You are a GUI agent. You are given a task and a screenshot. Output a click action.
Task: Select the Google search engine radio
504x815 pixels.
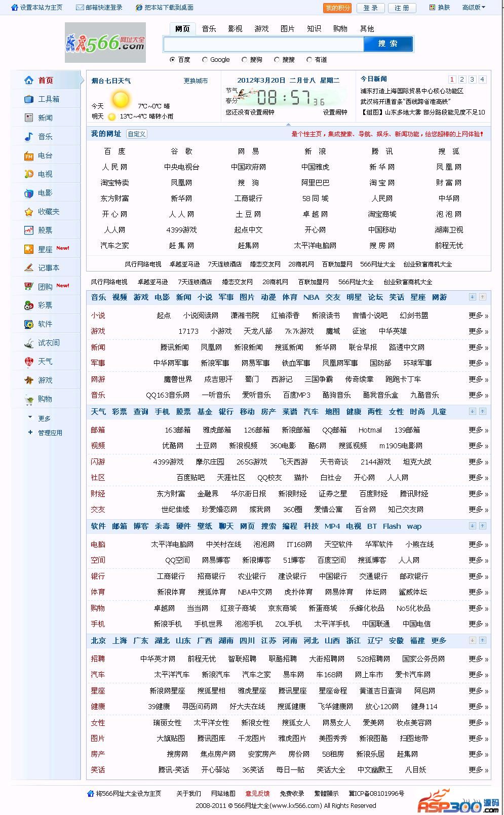205,60
